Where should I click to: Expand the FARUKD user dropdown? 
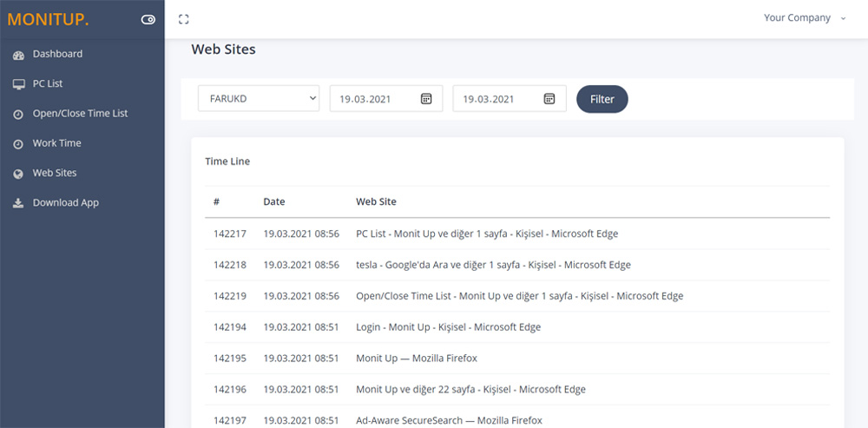pyautogui.click(x=259, y=99)
